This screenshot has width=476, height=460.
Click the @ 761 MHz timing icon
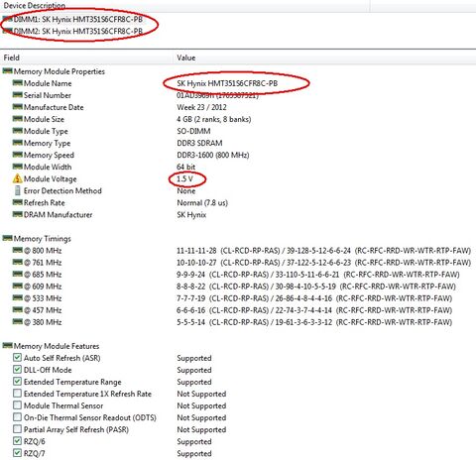(18, 262)
